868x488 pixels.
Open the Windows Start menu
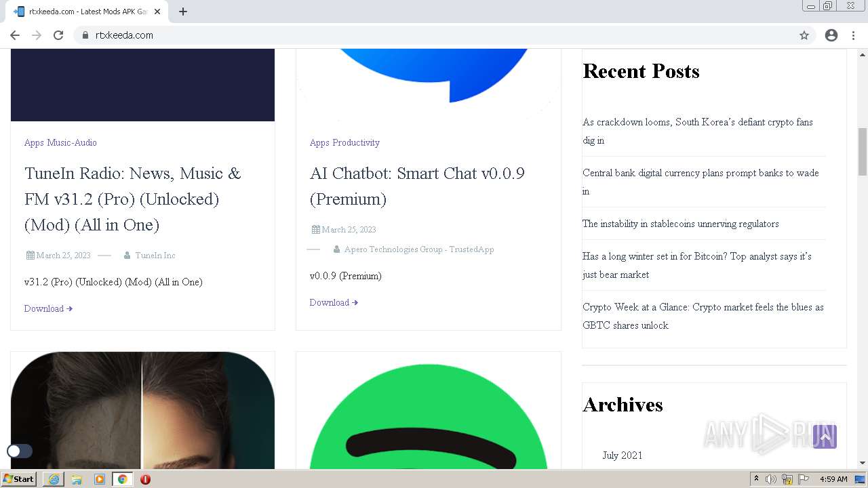tap(19, 479)
